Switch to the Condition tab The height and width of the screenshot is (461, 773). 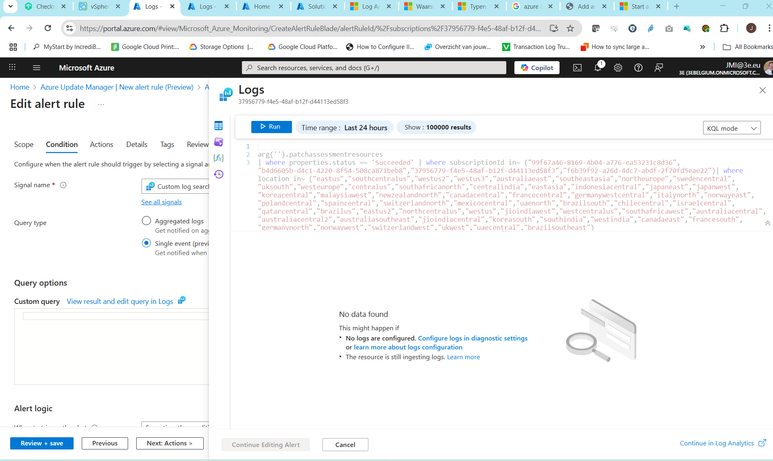pos(62,144)
